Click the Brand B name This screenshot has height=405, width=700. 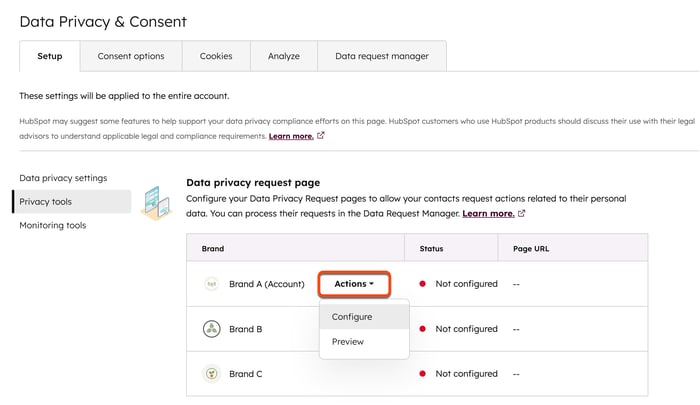click(246, 329)
